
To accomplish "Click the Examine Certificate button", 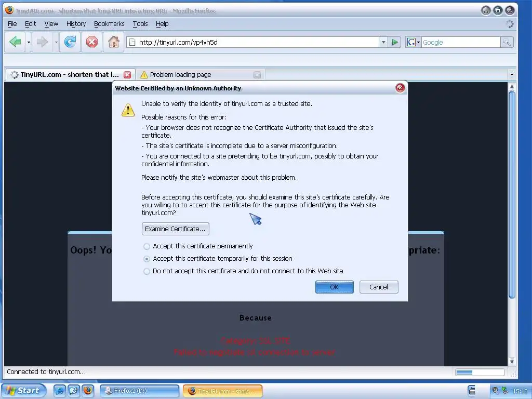I will 175,229.
